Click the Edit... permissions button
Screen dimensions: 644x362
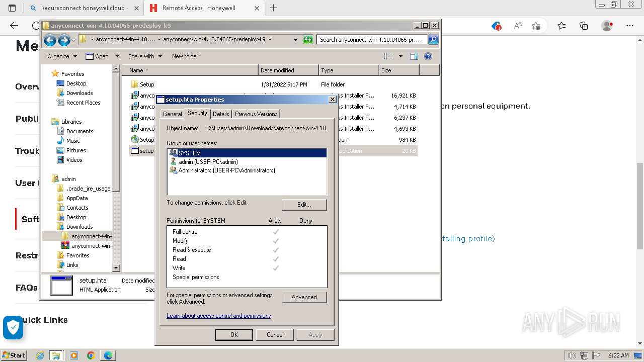point(304,205)
